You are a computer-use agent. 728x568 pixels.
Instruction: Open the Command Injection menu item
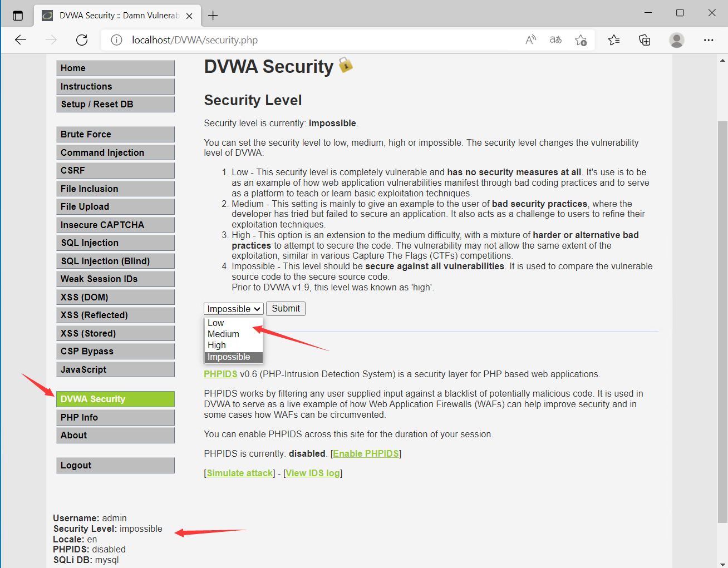click(x=115, y=152)
